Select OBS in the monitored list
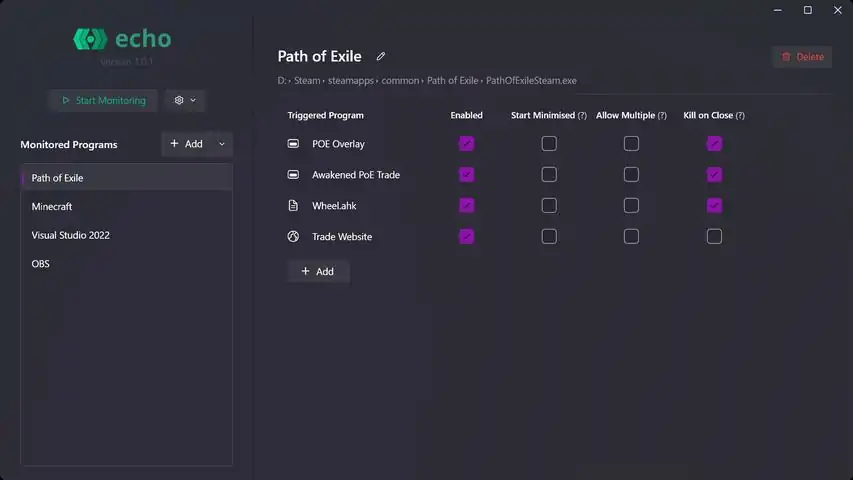This screenshot has height=480, width=853. coord(40,264)
